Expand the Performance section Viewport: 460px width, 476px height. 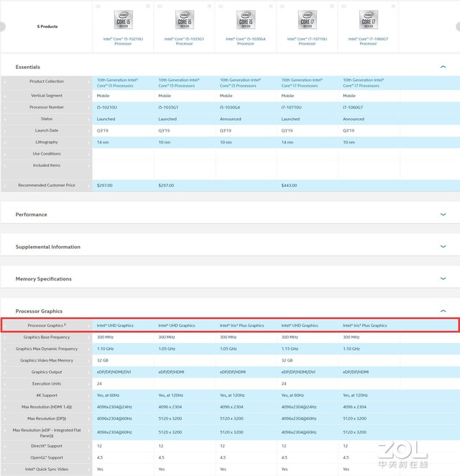click(443, 214)
